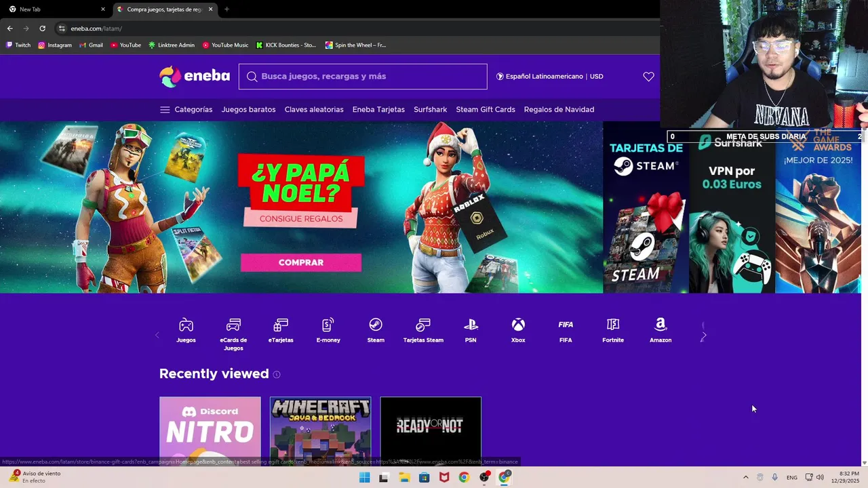This screenshot has height=488, width=868.
Task: Open the eCards de Juegos category
Action: 233,335
